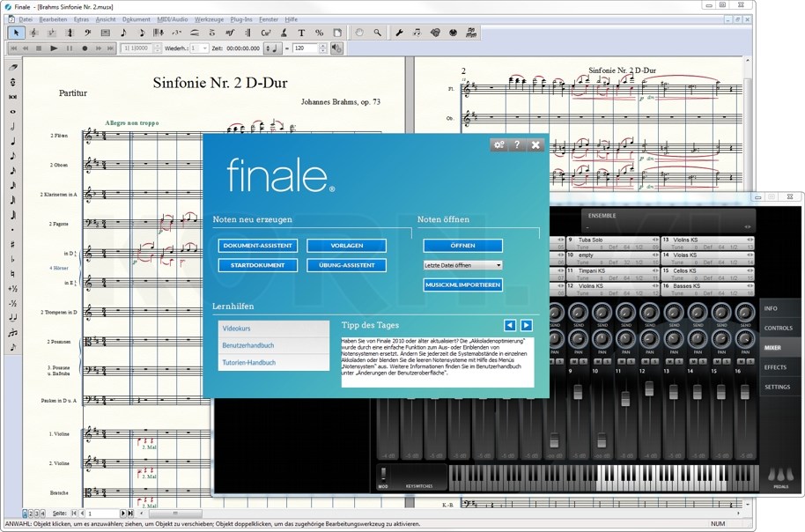Activate the Zoom magnifier tool
805x532 pixels.
click(x=378, y=33)
